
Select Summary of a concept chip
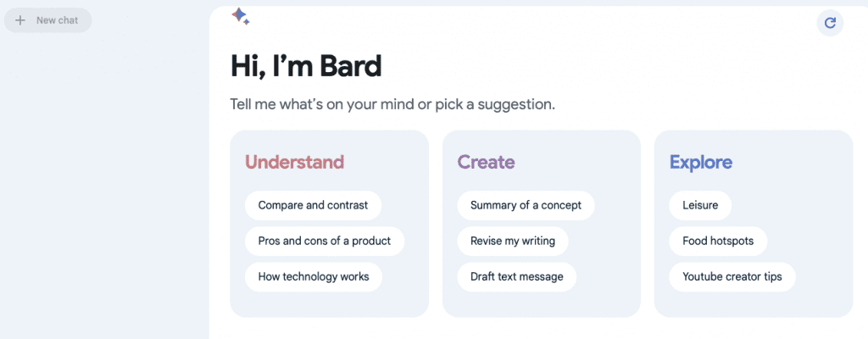(526, 205)
